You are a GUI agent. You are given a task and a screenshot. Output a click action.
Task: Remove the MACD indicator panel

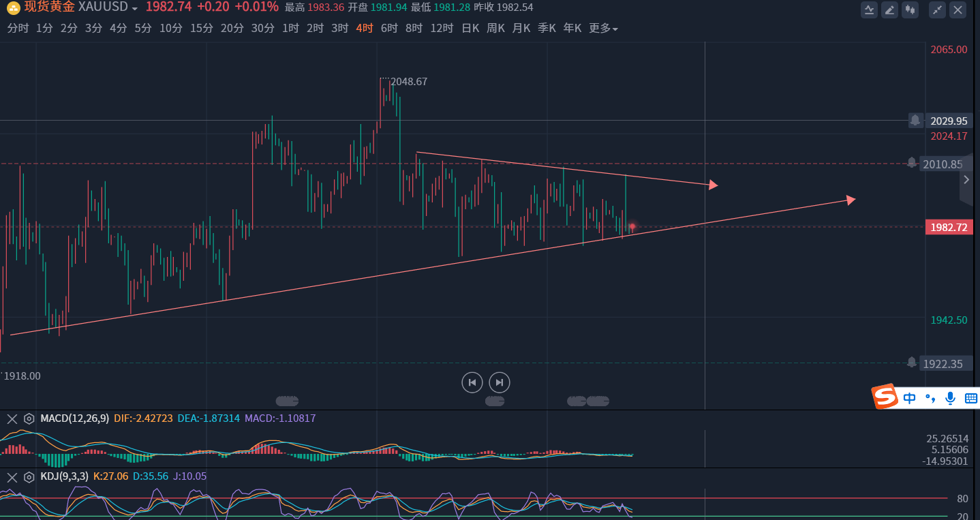click(x=12, y=418)
